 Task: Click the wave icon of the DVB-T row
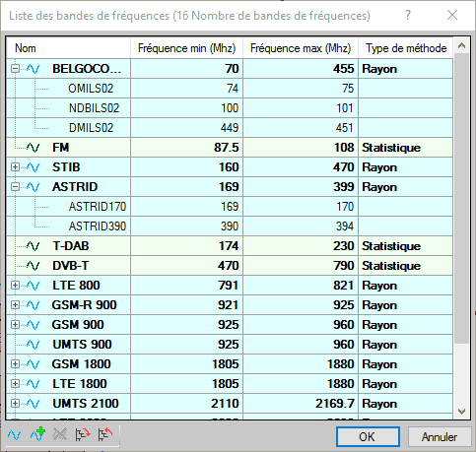point(34,266)
